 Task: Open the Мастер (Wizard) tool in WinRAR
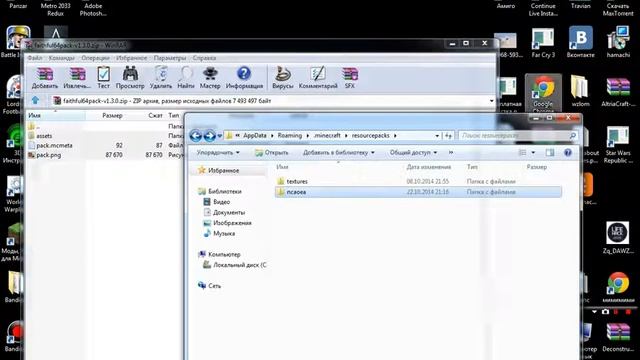click(210, 78)
